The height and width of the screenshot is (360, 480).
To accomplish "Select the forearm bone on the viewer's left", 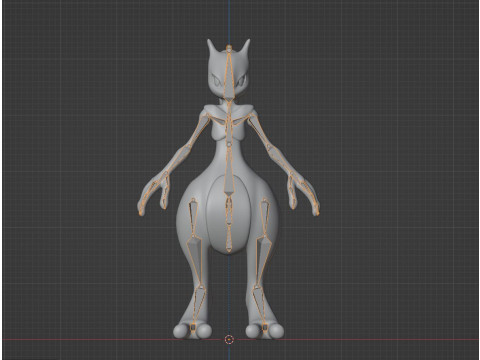I will [x=177, y=160].
